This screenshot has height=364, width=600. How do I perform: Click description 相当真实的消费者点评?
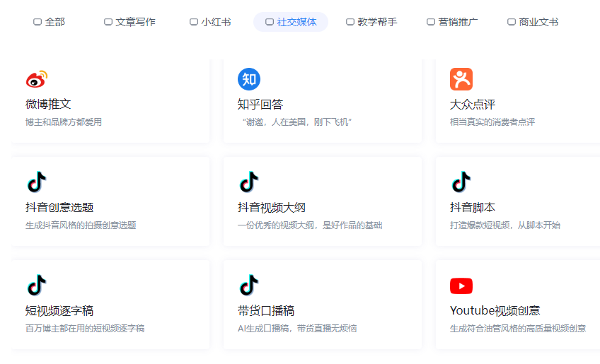pos(492,122)
